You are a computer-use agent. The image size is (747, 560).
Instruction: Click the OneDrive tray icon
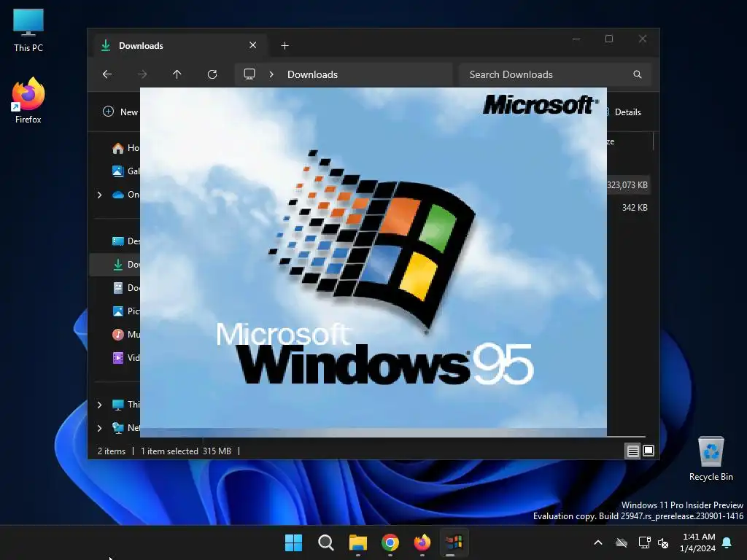622,542
